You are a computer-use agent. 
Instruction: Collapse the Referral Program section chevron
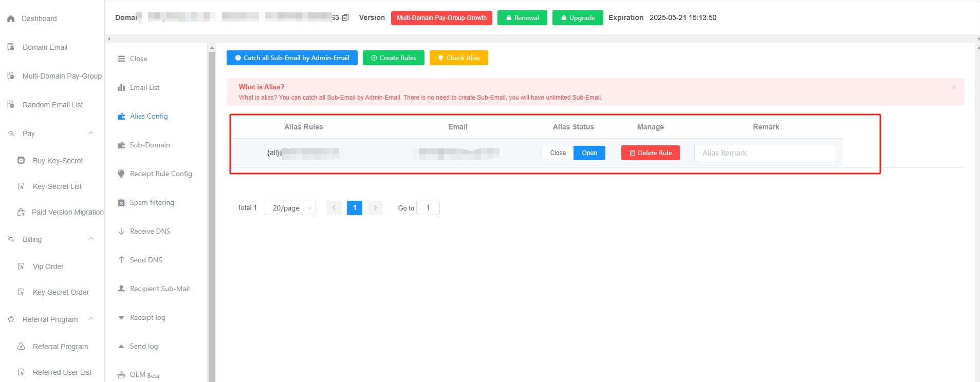pyautogui.click(x=91, y=319)
